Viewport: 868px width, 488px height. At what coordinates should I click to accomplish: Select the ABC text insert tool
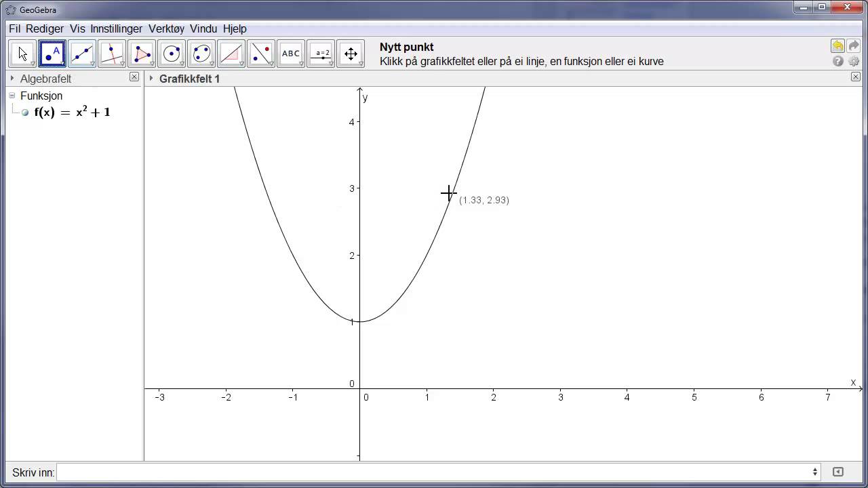click(291, 54)
